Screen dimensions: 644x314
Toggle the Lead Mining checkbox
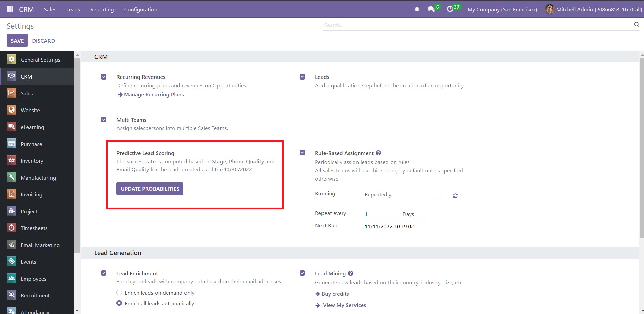302,273
